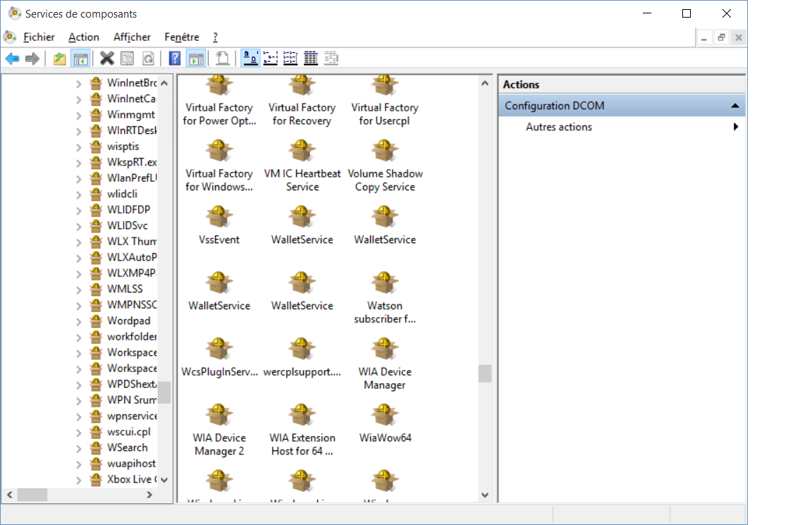Open the Afficher menu
This screenshot has width=812, height=525.
pyautogui.click(x=132, y=37)
